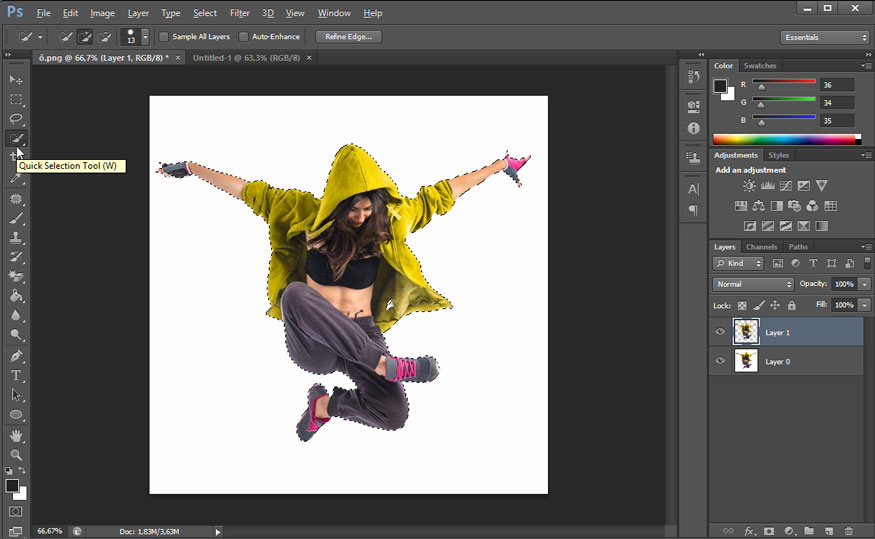Add a Brightness/Contrast adjustment
The image size is (875, 539).
tap(749, 186)
